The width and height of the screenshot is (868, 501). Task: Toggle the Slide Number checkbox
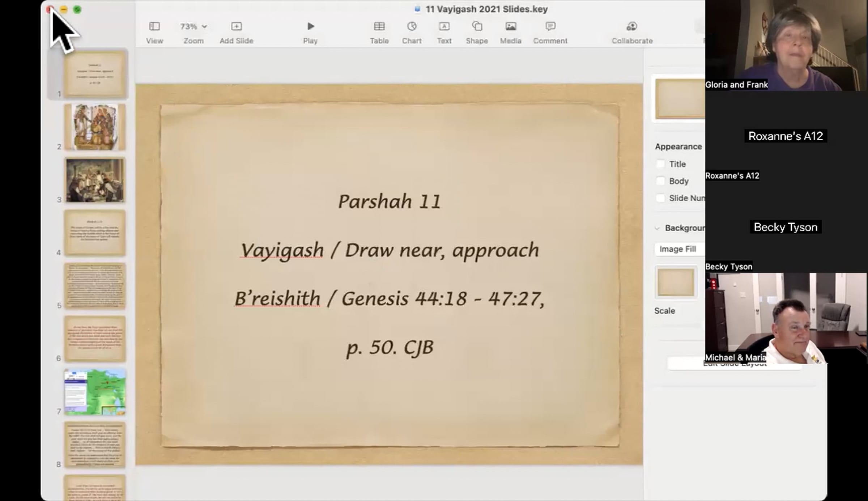pyautogui.click(x=660, y=198)
